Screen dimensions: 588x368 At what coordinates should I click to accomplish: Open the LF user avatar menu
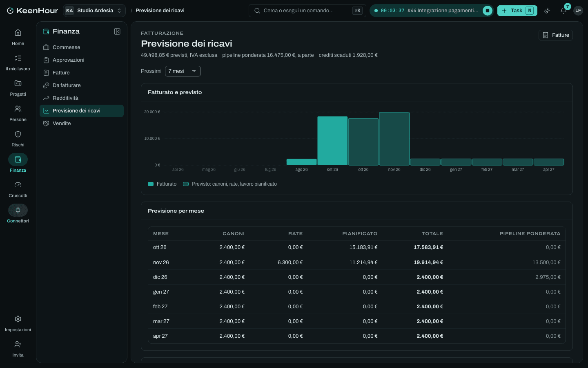(x=578, y=11)
